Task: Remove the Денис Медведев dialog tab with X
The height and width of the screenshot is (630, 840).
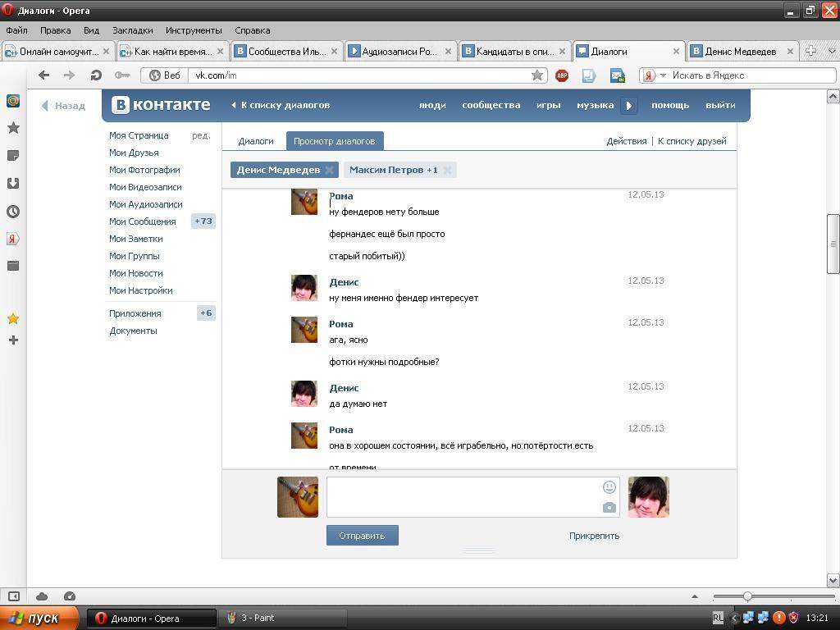Action: click(330, 170)
